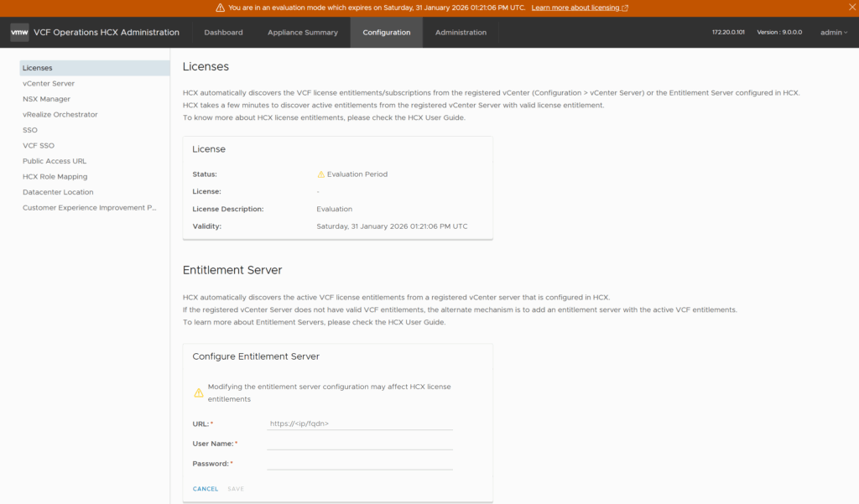Select Public Access URL item
Screen dimensions: 859x504
(x=55, y=161)
